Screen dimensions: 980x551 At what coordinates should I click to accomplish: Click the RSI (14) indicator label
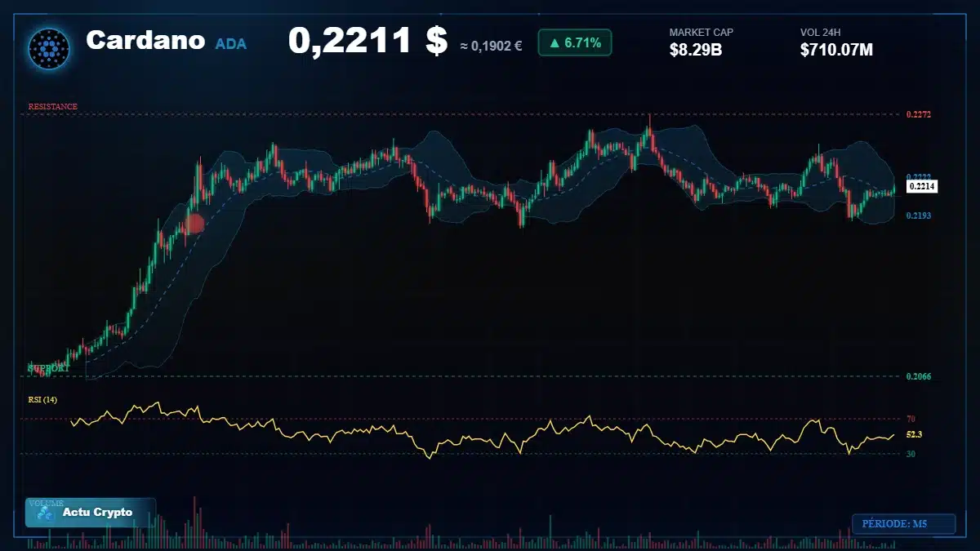pos(42,400)
